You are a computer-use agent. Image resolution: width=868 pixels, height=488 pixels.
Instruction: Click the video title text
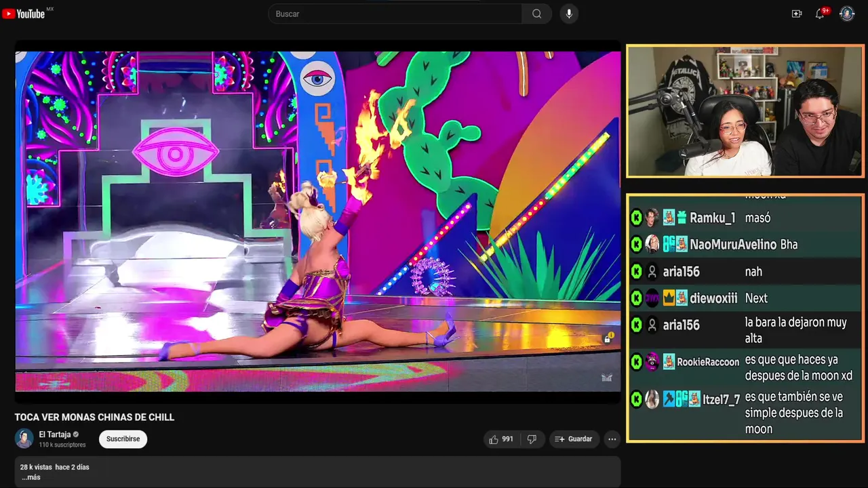pos(94,418)
